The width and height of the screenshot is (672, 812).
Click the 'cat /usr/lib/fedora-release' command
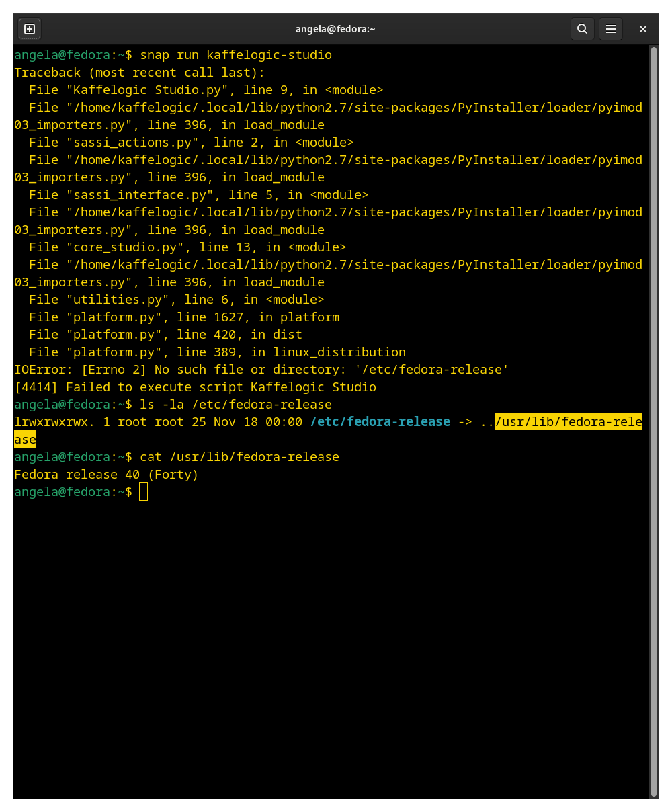coord(239,457)
